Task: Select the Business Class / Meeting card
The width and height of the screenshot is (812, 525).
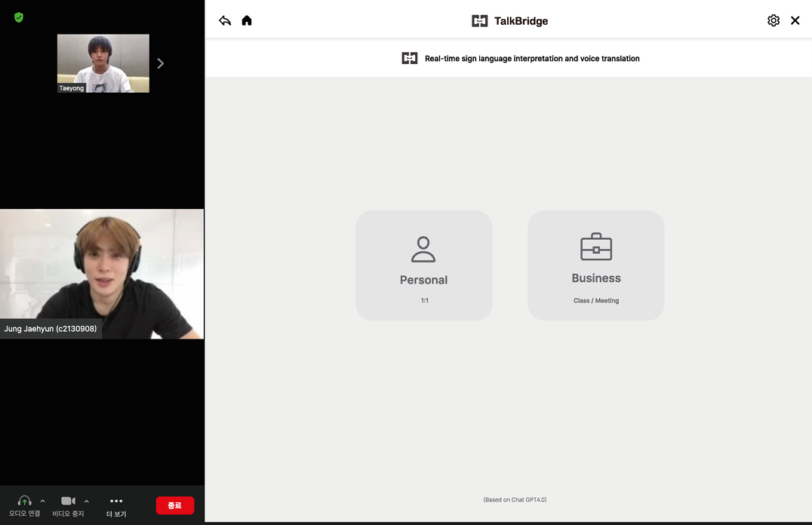Action: [x=596, y=265]
